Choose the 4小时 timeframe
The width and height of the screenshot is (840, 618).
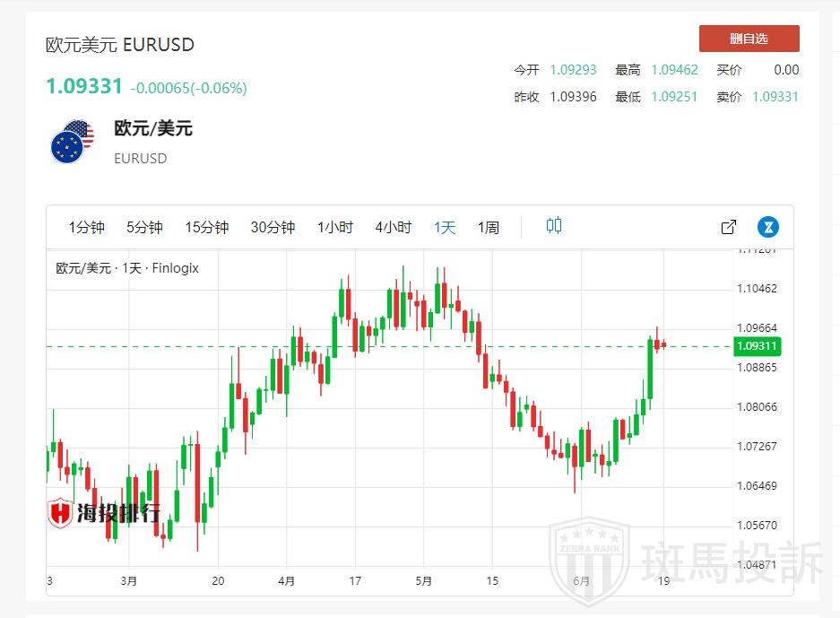tap(394, 227)
